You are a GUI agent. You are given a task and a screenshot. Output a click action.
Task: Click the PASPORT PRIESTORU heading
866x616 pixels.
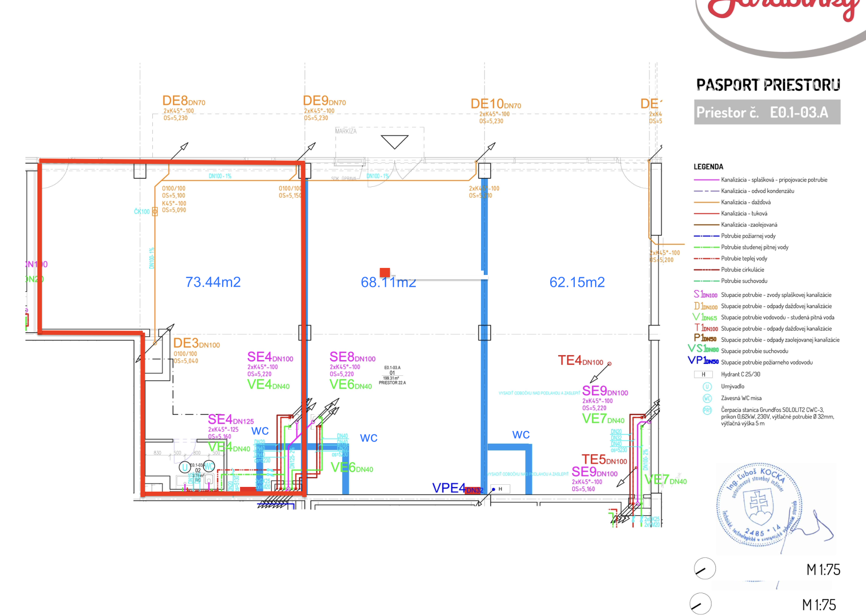coord(768,85)
